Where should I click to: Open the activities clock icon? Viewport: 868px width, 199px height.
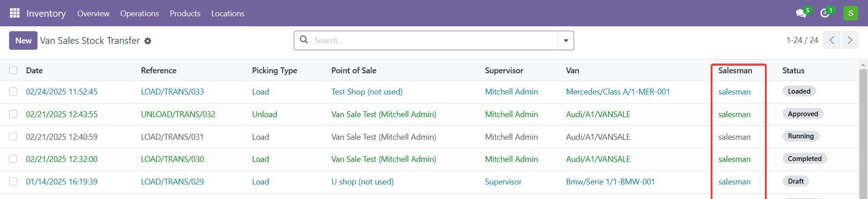click(x=825, y=13)
